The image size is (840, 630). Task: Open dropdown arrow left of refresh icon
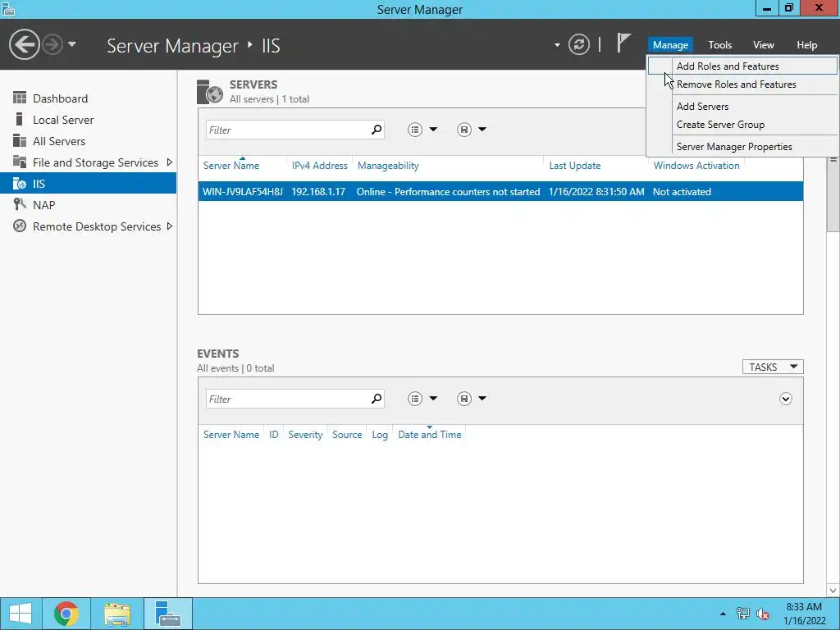point(557,45)
